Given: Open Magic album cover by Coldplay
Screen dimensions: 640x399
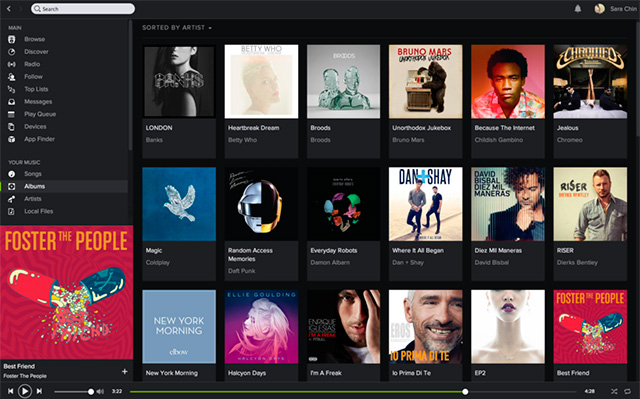Looking at the screenshot, I should [x=179, y=204].
